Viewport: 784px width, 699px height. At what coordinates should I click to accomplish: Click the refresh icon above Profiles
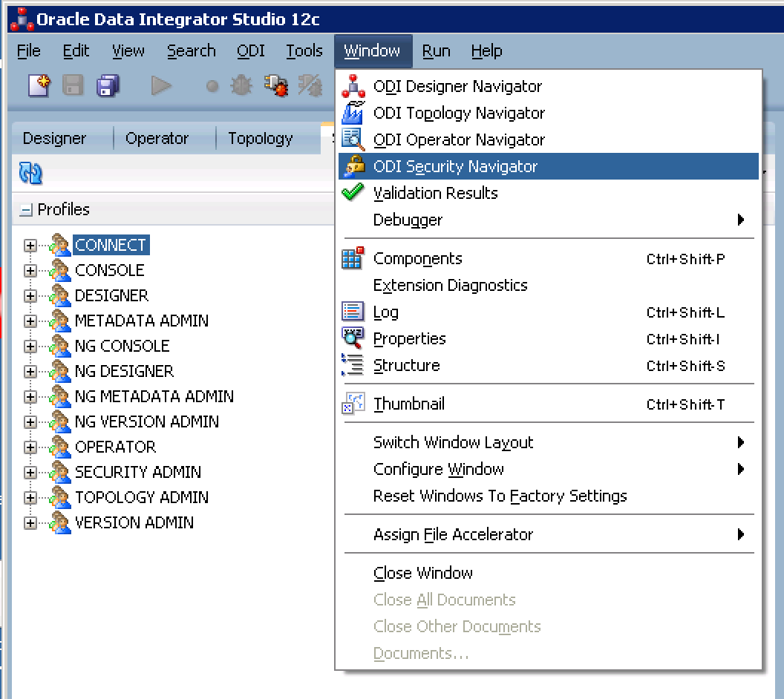point(30,174)
